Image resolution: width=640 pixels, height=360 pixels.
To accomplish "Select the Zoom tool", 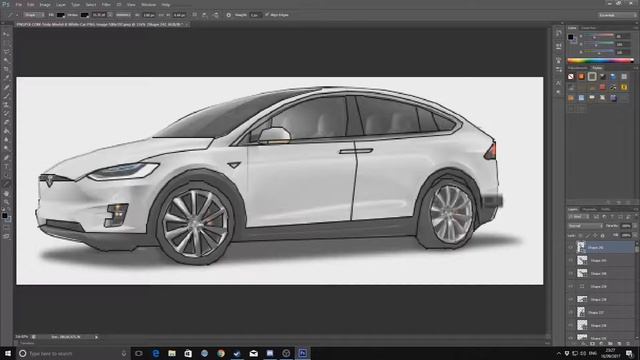I will click(x=6, y=202).
